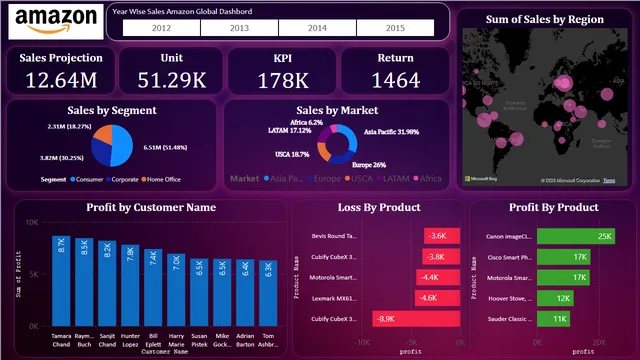Select the Bill Eplett 7.4K bar
This screenshot has width=640, height=360.
pyautogui.click(x=153, y=287)
